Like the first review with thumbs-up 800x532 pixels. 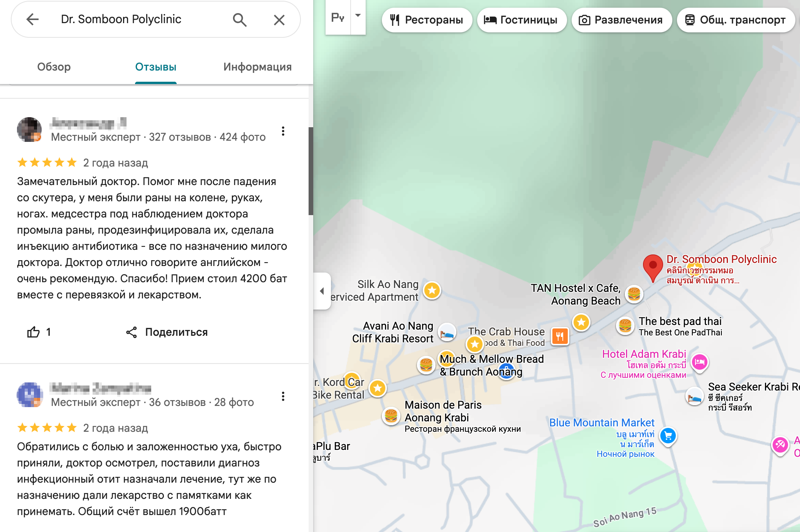(34, 332)
